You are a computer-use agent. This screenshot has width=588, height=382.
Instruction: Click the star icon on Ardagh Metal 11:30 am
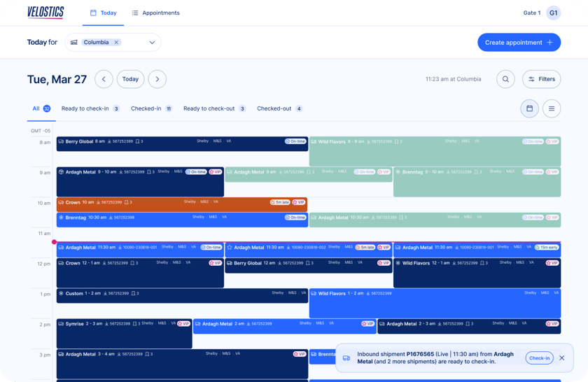[230, 248]
